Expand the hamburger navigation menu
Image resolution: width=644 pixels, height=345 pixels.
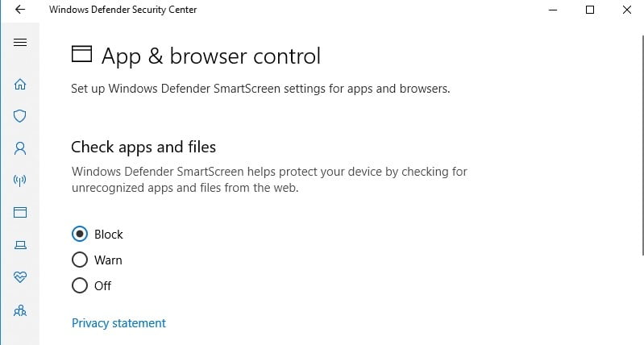point(21,42)
